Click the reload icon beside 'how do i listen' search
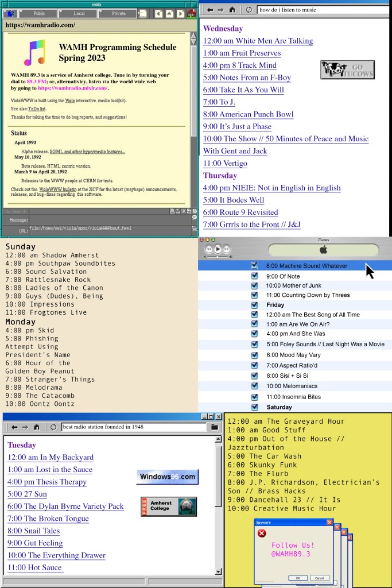The height and width of the screenshot is (588, 392). [249, 10]
